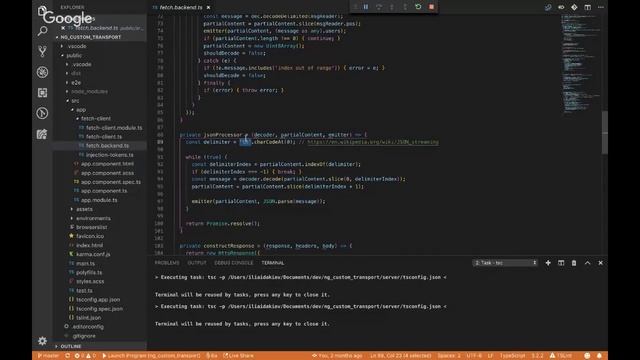Image resolution: width=640 pixels, height=360 pixels.
Task: Collapse the public folder
Action: pyautogui.click(x=74, y=56)
